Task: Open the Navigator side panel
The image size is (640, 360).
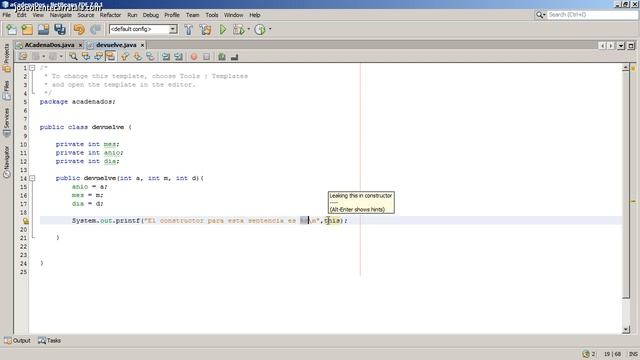Action: tap(7, 162)
